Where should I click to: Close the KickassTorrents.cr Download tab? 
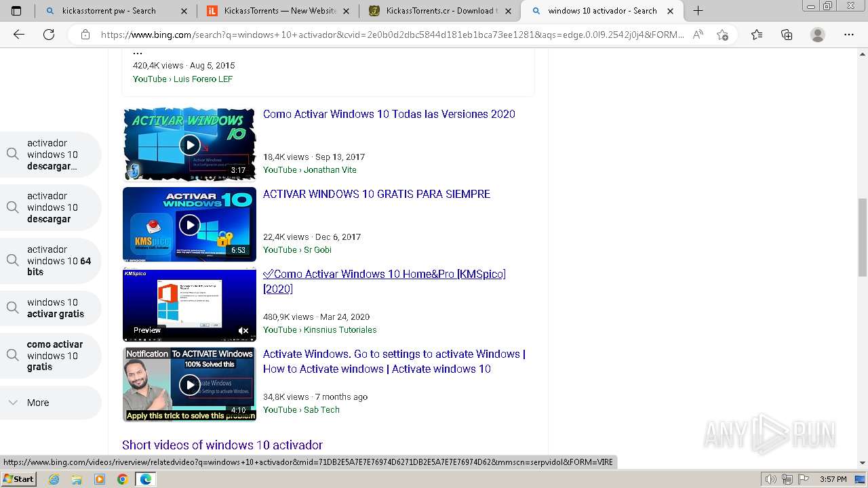[x=509, y=11]
